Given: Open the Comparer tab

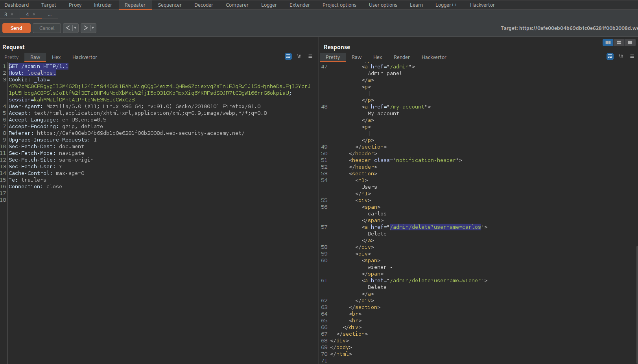Looking at the screenshot, I should 237,5.
